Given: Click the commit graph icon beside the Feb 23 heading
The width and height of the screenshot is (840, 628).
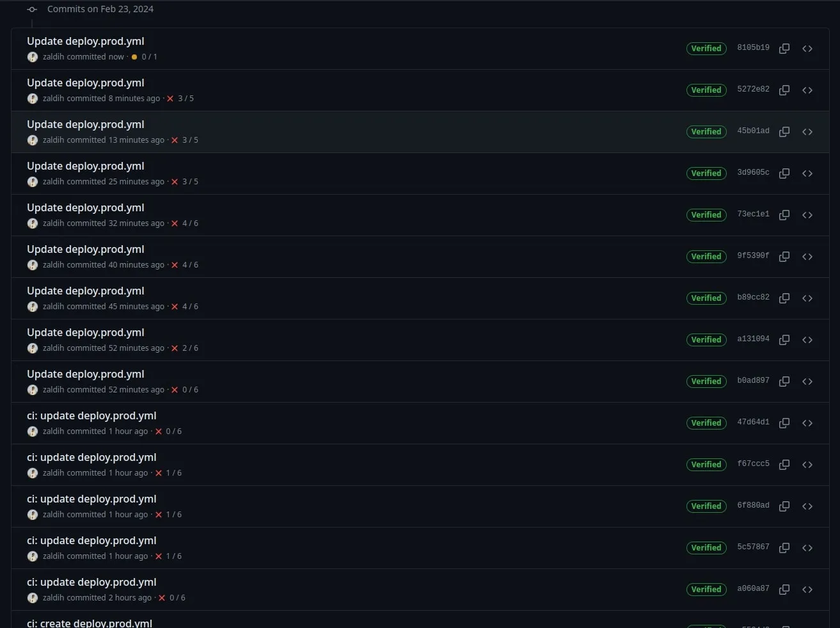Looking at the screenshot, I should [x=31, y=9].
